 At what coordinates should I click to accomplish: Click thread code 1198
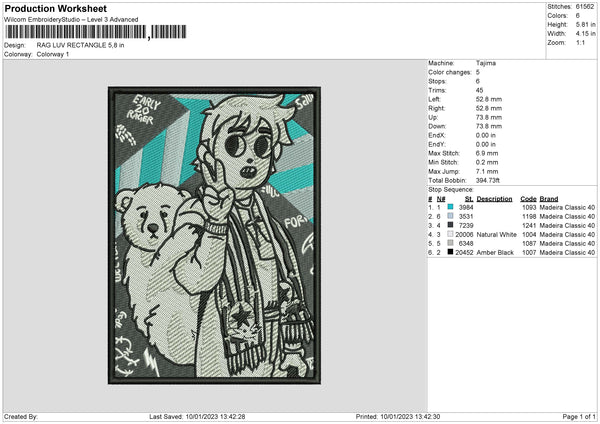(529, 217)
